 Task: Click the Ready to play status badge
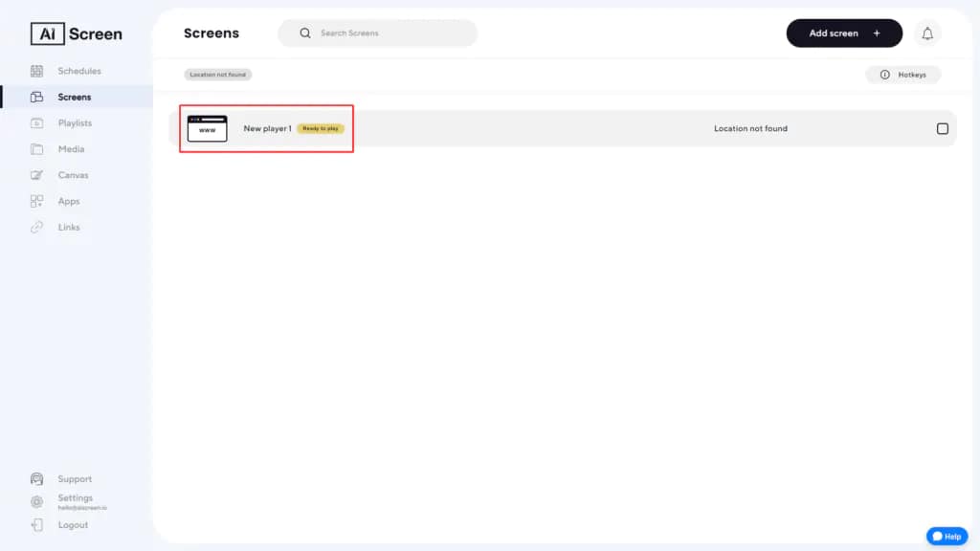(x=320, y=128)
